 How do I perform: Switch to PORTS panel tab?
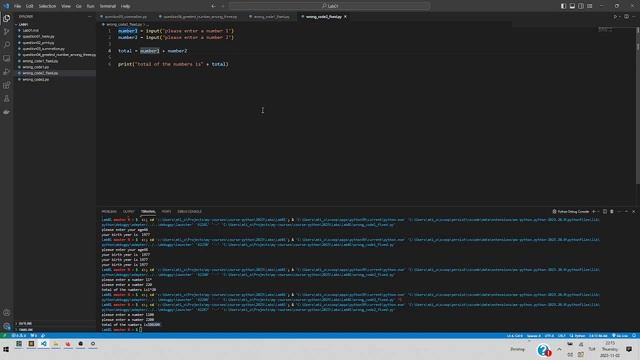[166, 211]
